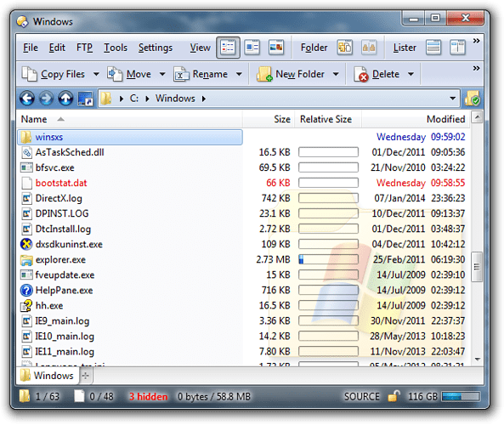Open the path field history dropdown
This screenshot has height=425, width=504.
tap(452, 99)
